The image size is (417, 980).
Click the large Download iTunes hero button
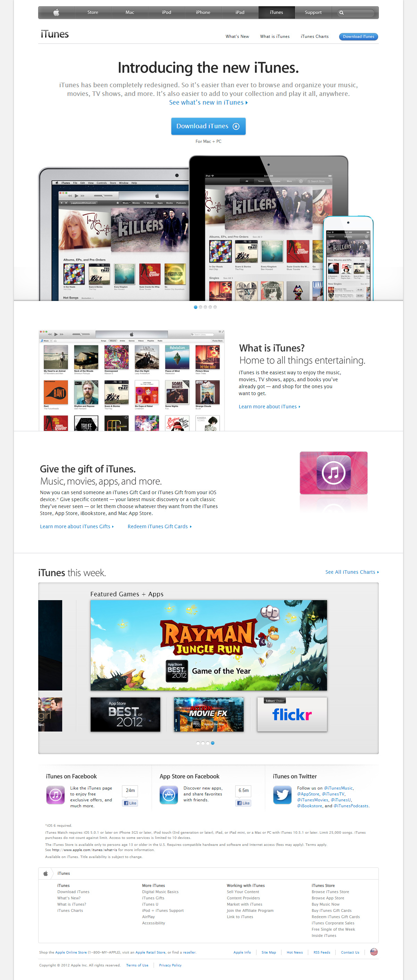(x=208, y=126)
